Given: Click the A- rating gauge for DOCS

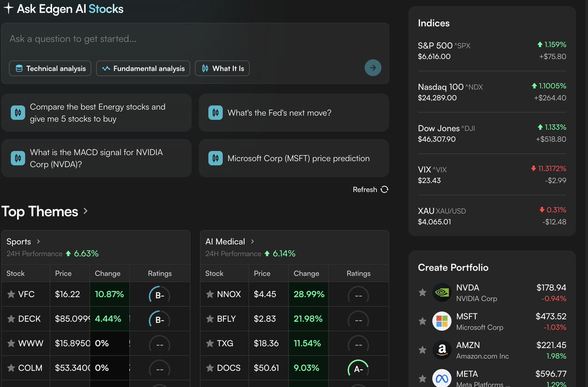Looking at the screenshot, I should 357,367.
